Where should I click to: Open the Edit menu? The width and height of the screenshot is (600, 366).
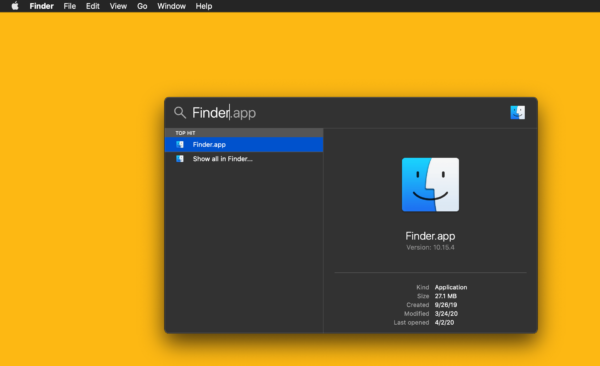93,6
